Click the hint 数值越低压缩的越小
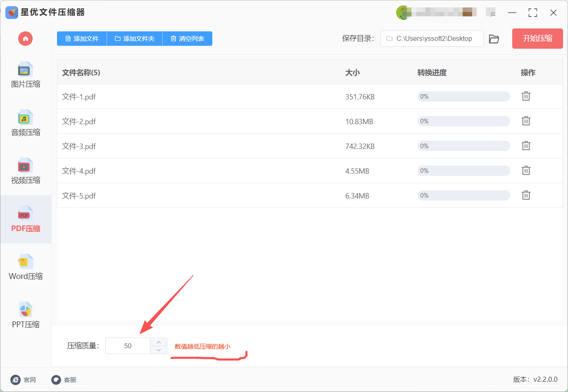 (x=202, y=347)
